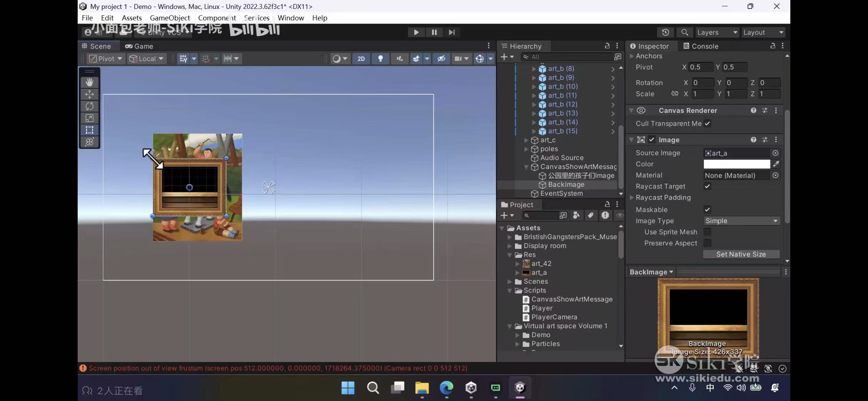The height and width of the screenshot is (401, 868).
Task: Toggle 2D scene view mode
Action: 361,58
